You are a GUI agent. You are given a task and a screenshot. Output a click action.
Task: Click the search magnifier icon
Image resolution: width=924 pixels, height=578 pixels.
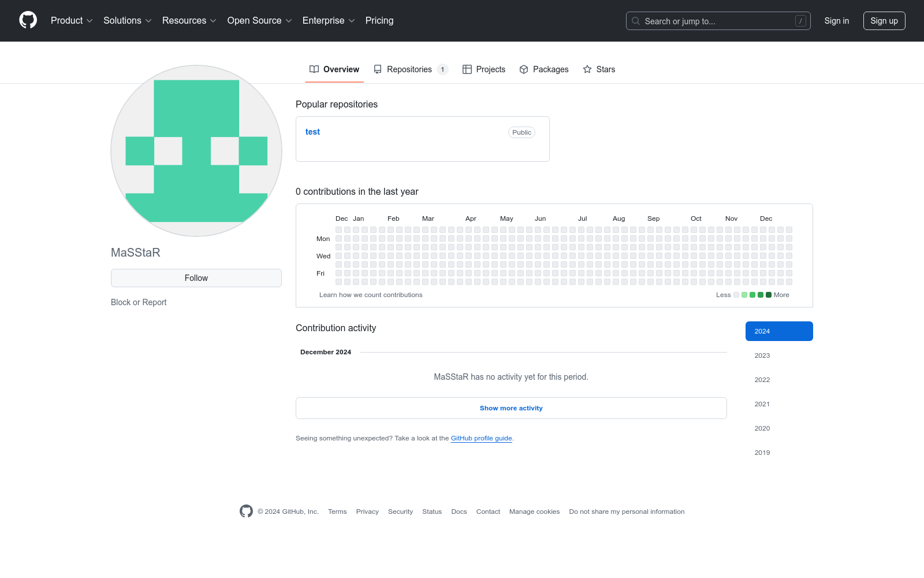(x=636, y=21)
